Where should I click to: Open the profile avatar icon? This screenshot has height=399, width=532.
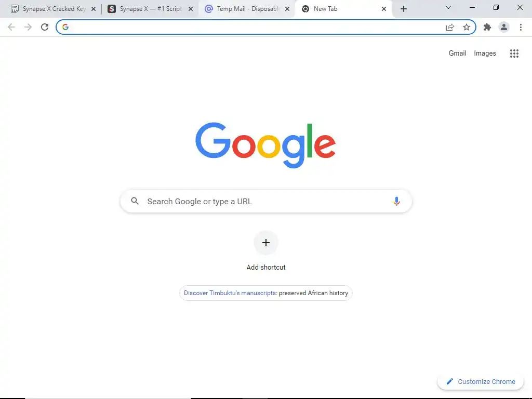coord(504,27)
